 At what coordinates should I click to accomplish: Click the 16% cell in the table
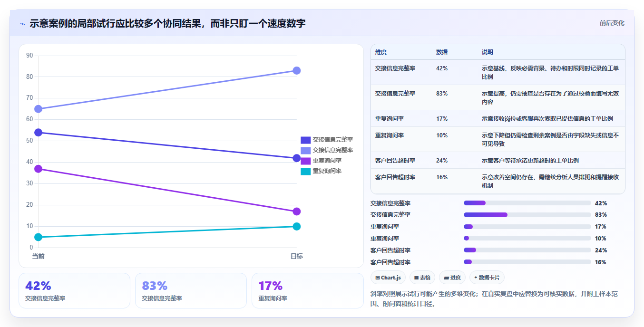tap(442, 177)
